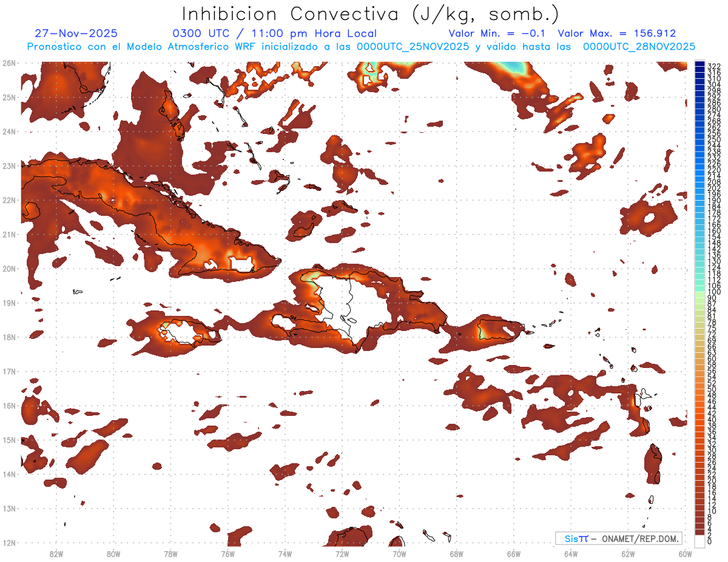
Task: Click the "Valor Min. = -0.1" readout
Action: (x=497, y=33)
